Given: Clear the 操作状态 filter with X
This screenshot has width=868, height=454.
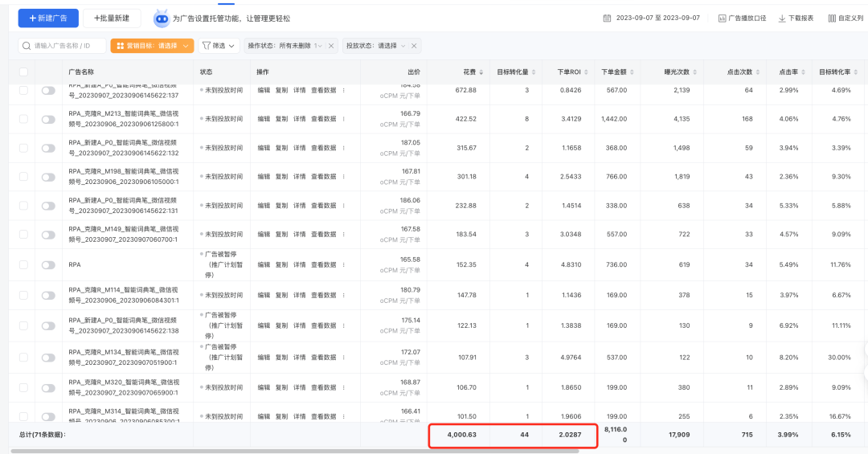Looking at the screenshot, I should [x=331, y=46].
